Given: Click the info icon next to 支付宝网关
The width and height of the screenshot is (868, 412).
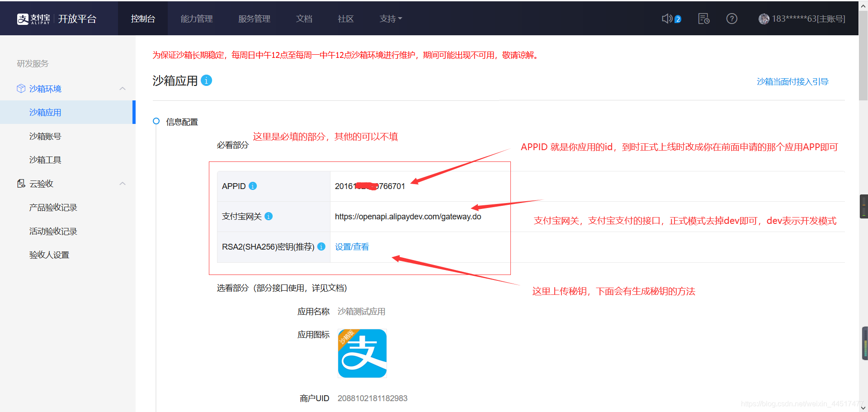Looking at the screenshot, I should pos(269,216).
